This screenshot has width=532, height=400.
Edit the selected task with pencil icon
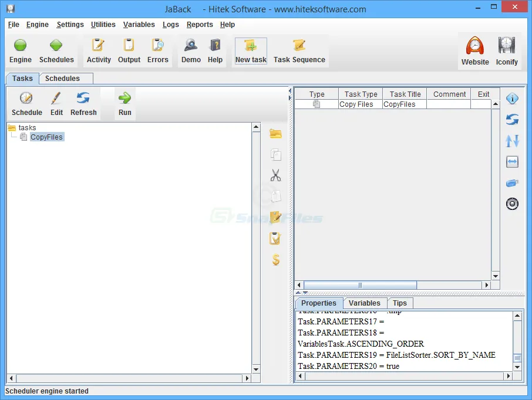56,103
